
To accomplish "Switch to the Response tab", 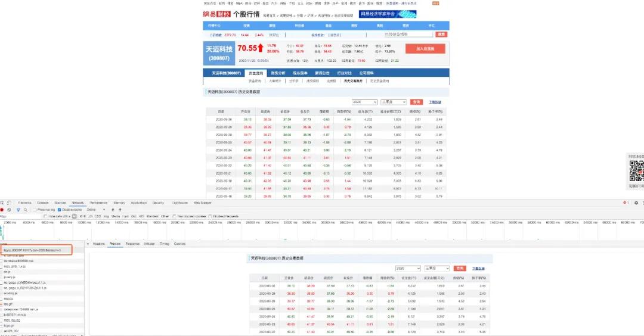I will pyautogui.click(x=132, y=244).
